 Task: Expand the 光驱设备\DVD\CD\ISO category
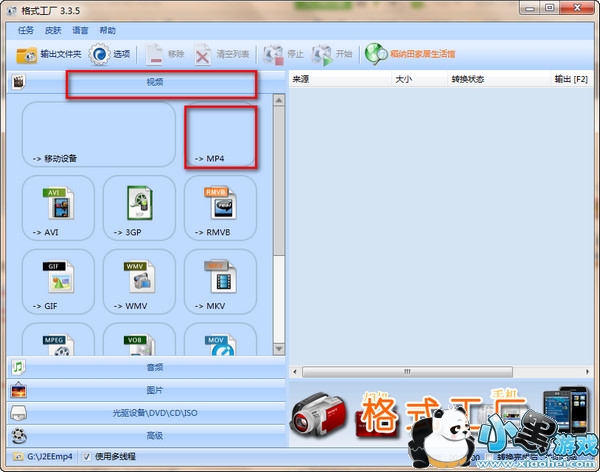click(146, 413)
